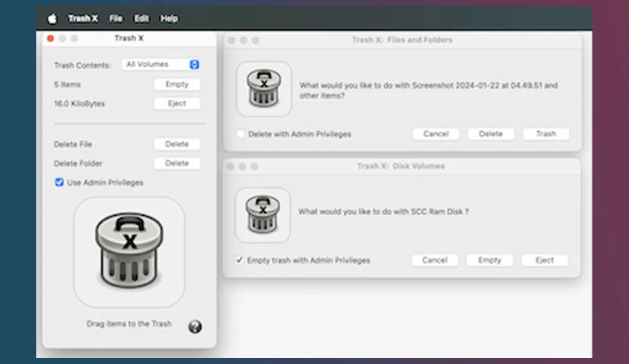Click the '16.0 KiloBytes' text
Image resolution: width=629 pixels, height=364 pixels.
pos(80,104)
